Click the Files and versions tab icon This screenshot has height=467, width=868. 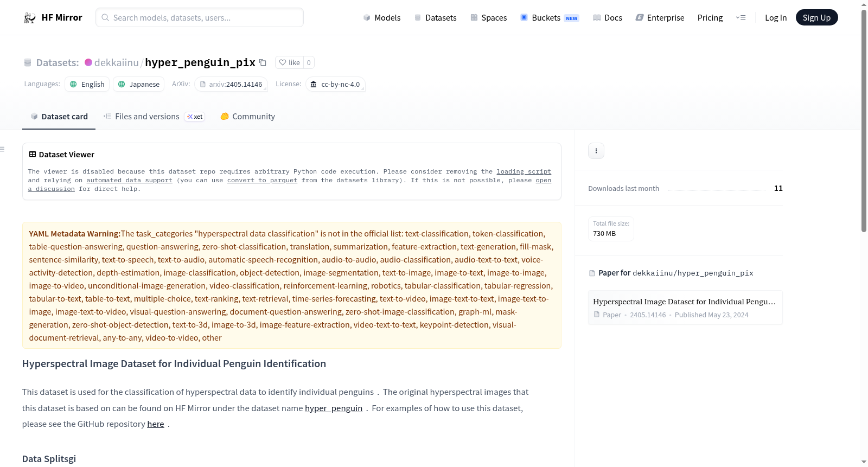click(107, 117)
